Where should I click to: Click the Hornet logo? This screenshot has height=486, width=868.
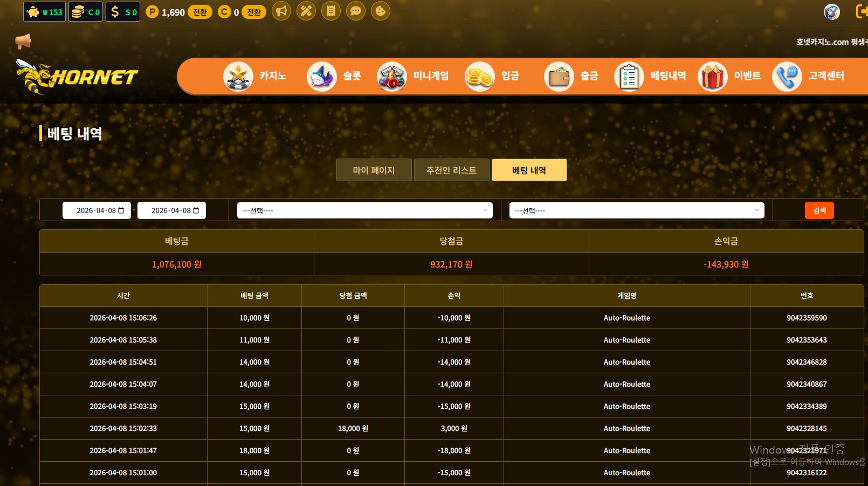[77, 77]
